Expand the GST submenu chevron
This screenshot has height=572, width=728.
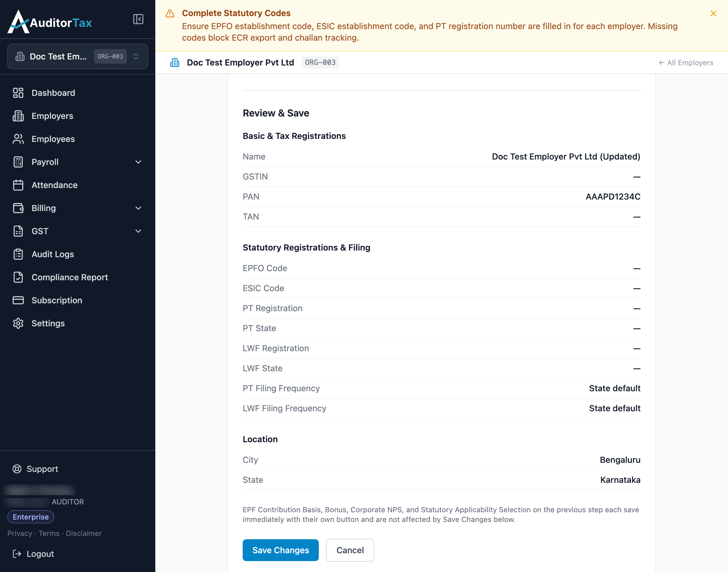(138, 231)
